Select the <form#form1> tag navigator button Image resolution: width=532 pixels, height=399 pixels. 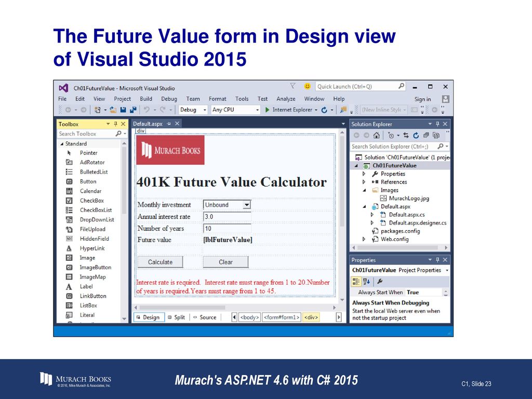tap(282, 317)
